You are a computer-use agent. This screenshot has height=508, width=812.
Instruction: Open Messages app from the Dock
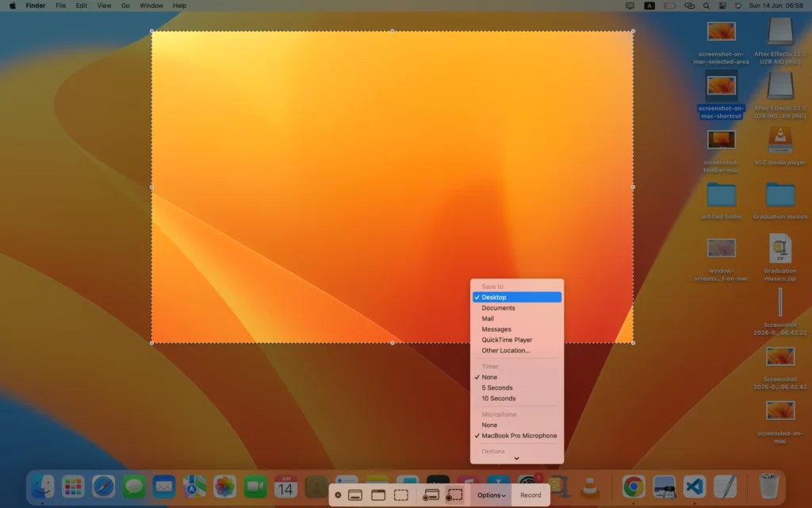pos(133,487)
